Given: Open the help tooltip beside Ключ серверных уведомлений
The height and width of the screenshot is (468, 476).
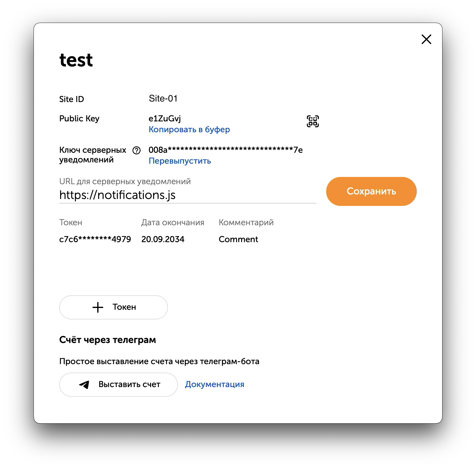Looking at the screenshot, I should click(137, 150).
